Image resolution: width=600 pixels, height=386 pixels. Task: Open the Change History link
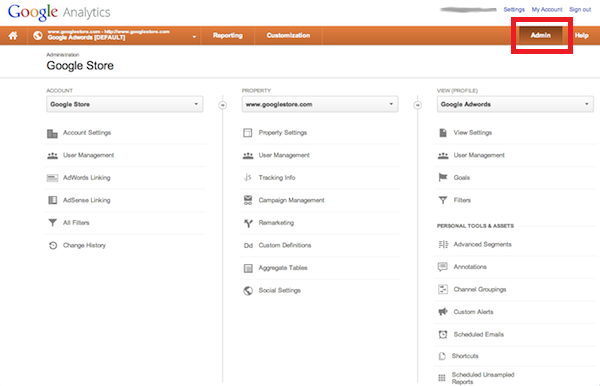click(x=84, y=246)
